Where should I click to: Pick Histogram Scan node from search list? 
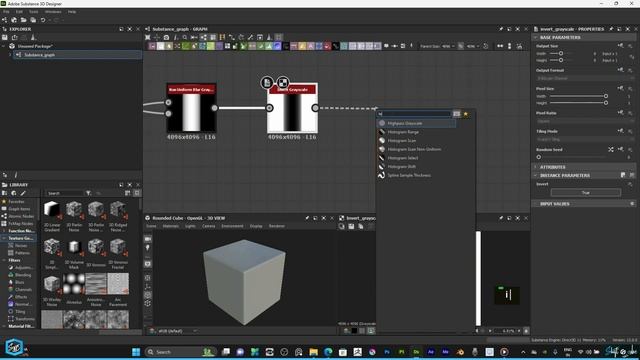pos(402,140)
